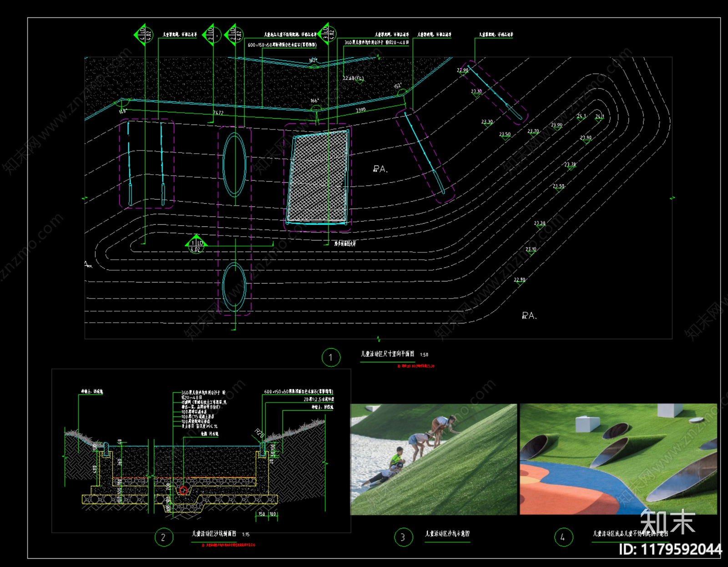Viewport: 728px width, 567px height.
Task: Click the 1:50 scale label
Action: click(424, 354)
